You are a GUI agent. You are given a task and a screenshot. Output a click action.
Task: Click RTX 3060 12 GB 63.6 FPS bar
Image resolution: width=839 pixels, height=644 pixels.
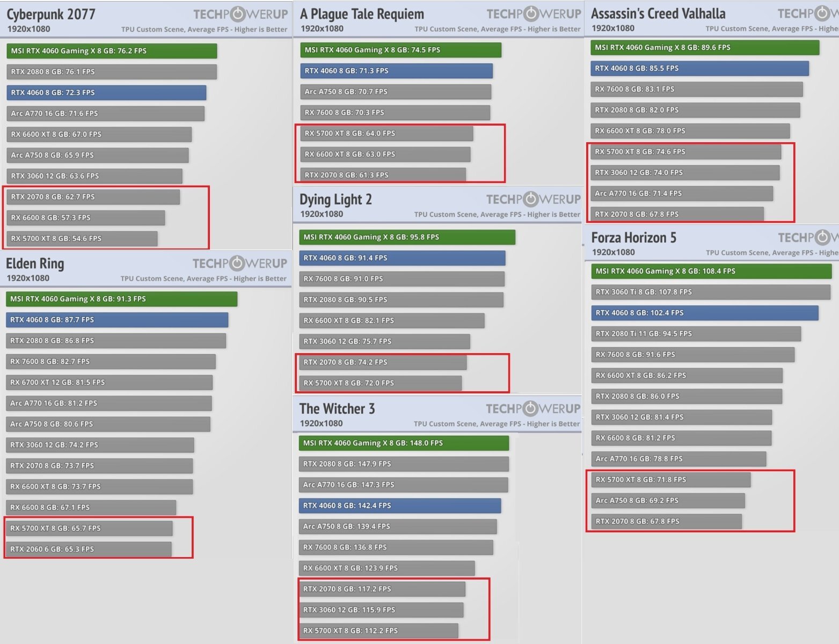click(94, 177)
